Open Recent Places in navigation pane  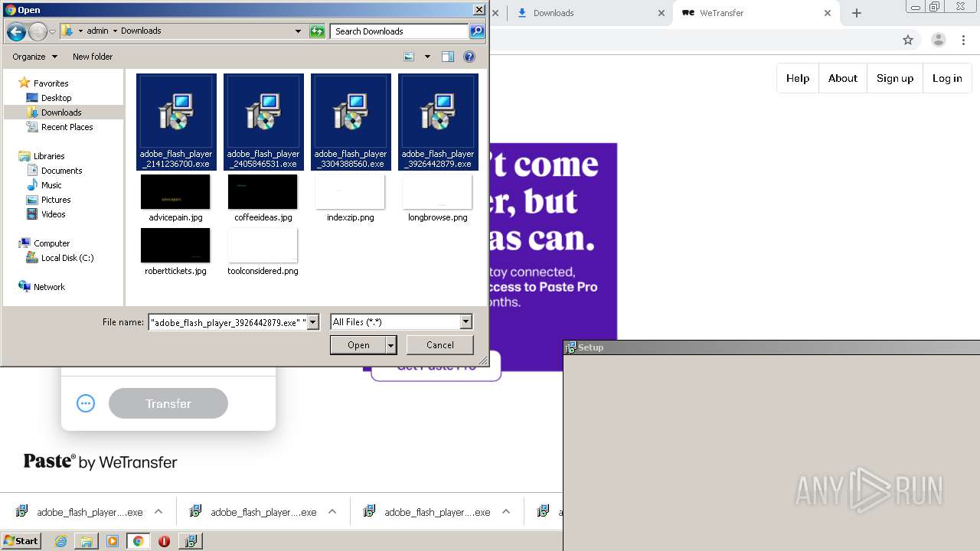click(67, 127)
